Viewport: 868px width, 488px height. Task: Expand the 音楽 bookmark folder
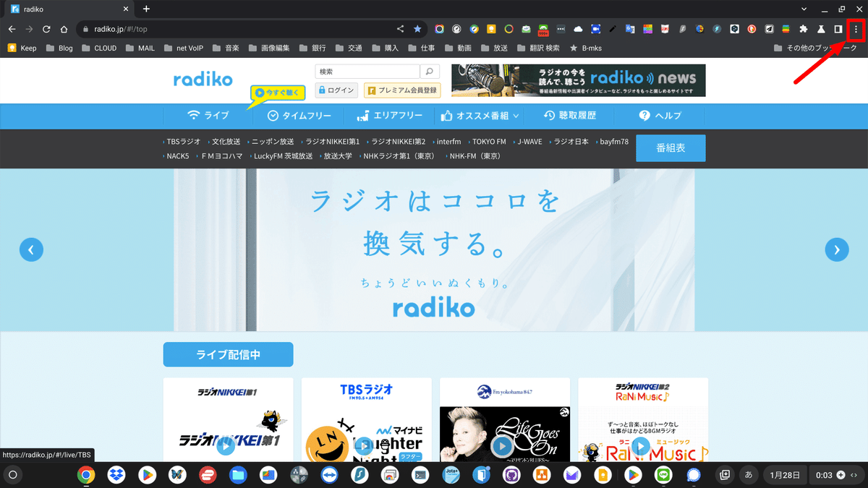(x=225, y=48)
